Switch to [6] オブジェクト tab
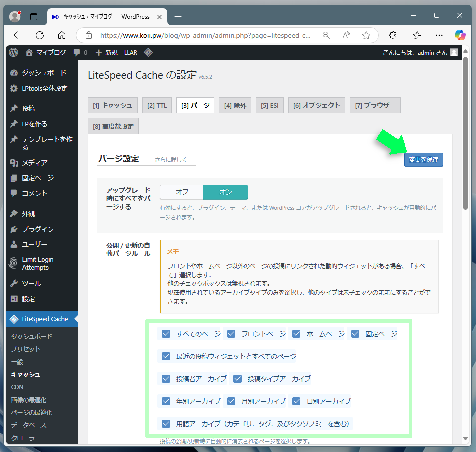 click(317, 105)
